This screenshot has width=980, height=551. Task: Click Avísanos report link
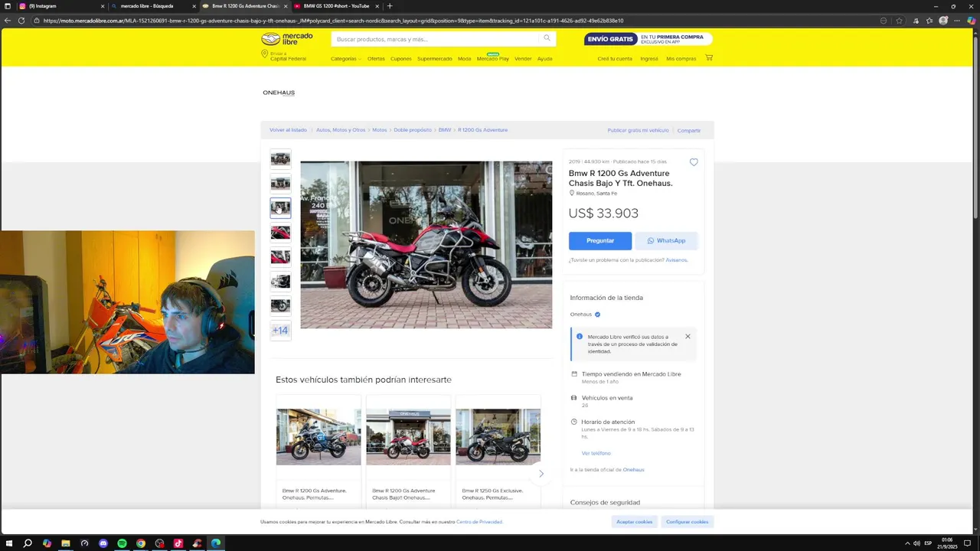pyautogui.click(x=676, y=260)
